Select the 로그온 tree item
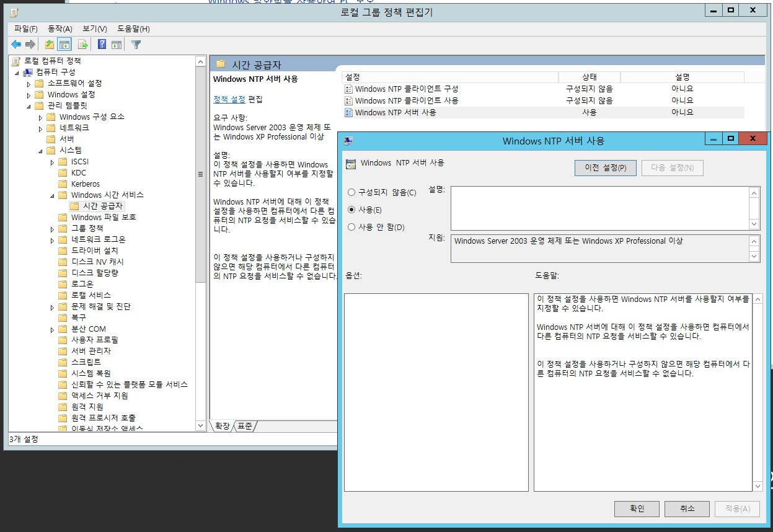The height and width of the screenshot is (532, 773). tap(82, 284)
